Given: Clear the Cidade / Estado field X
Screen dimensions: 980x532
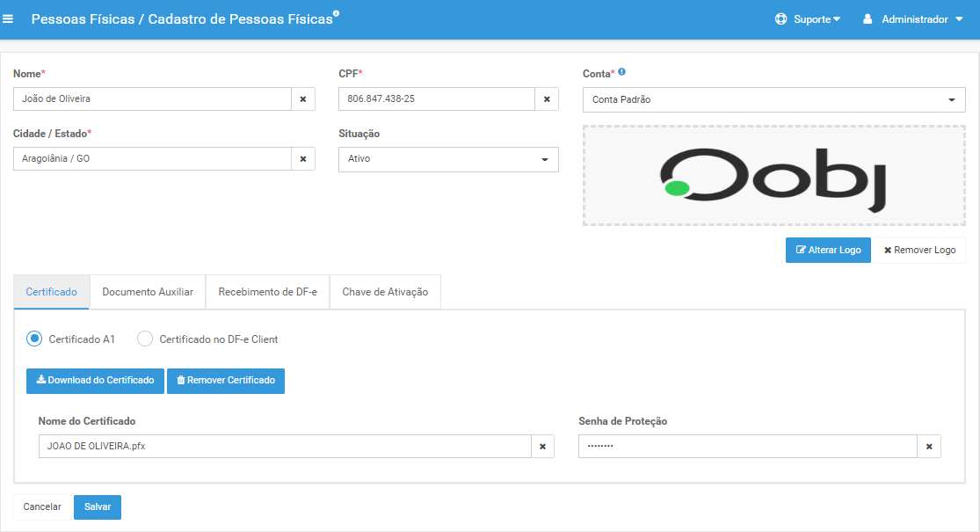Looking at the screenshot, I should [303, 159].
